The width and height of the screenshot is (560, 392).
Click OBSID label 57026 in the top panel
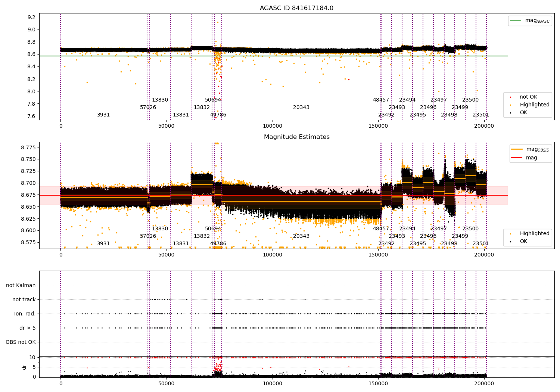[x=148, y=108]
